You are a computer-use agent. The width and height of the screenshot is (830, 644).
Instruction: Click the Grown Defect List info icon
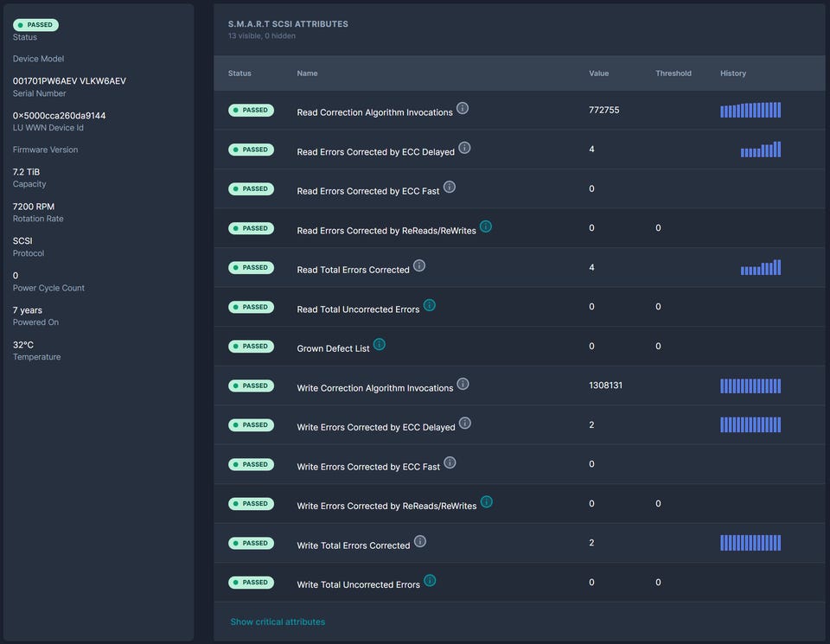tap(380, 344)
